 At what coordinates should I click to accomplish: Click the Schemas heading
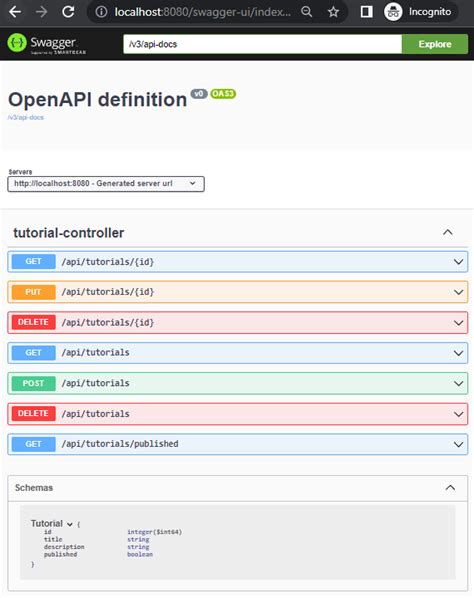click(34, 488)
